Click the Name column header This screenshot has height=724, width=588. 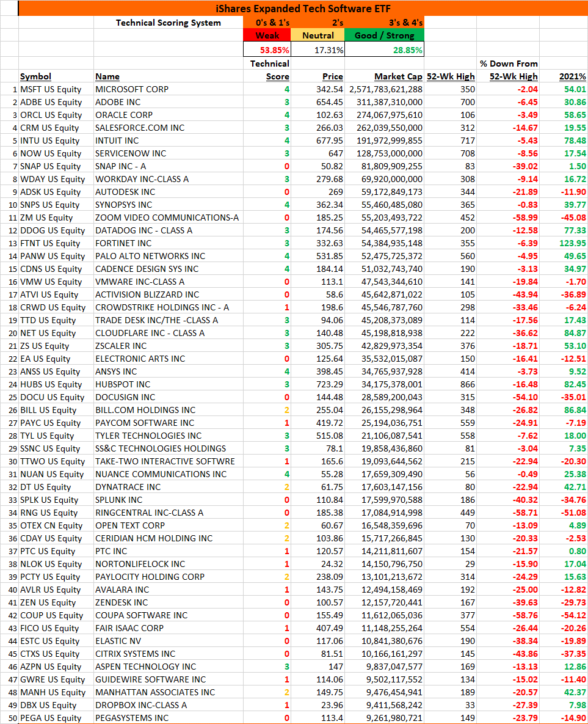click(x=107, y=76)
